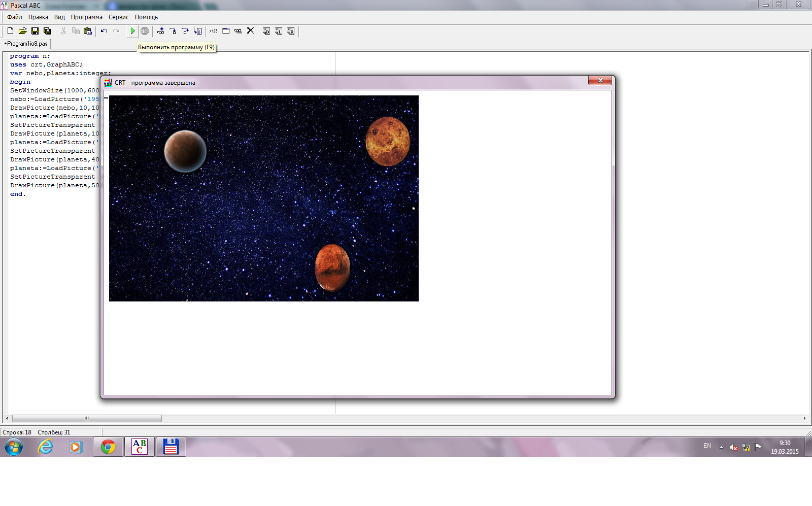Click the editor scrollbar right arrow
This screenshot has height=506, width=812.
(804, 419)
